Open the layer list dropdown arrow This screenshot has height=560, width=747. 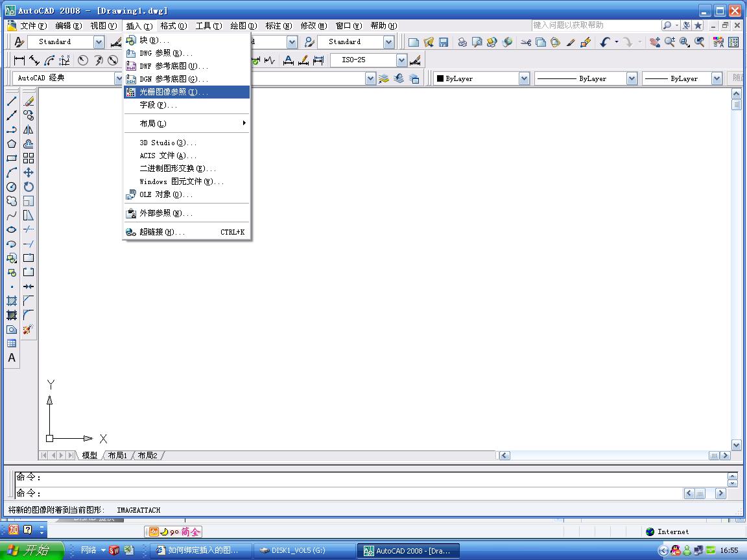[x=371, y=78]
